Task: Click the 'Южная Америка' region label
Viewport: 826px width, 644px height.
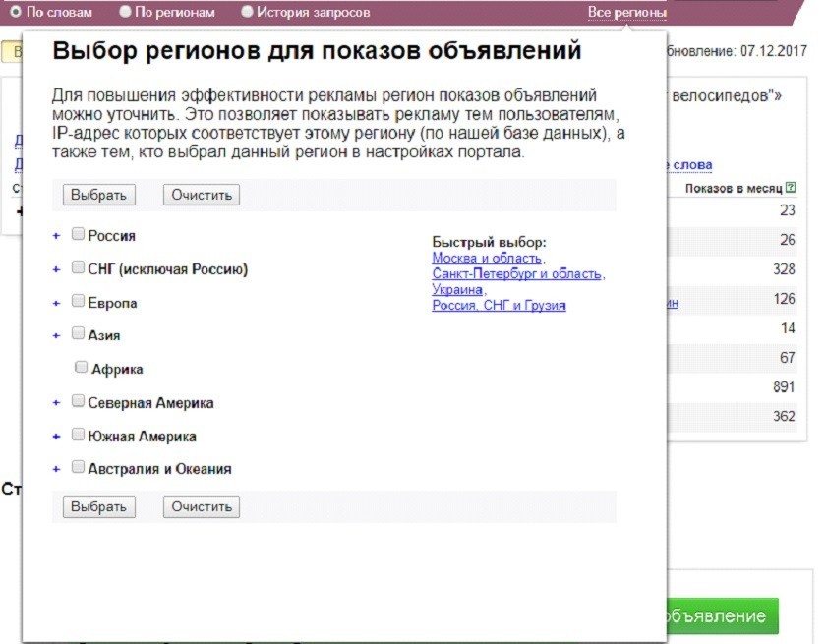Action: point(142,437)
